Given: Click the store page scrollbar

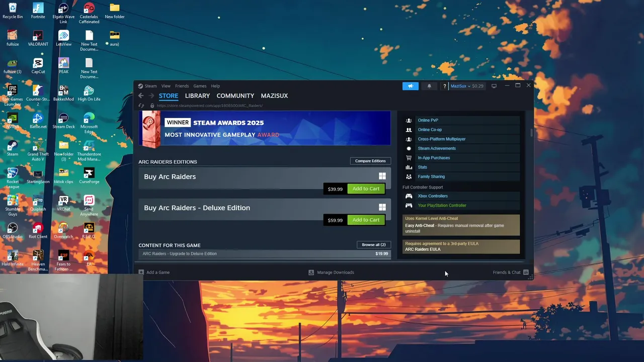Looking at the screenshot, I should click(531, 133).
